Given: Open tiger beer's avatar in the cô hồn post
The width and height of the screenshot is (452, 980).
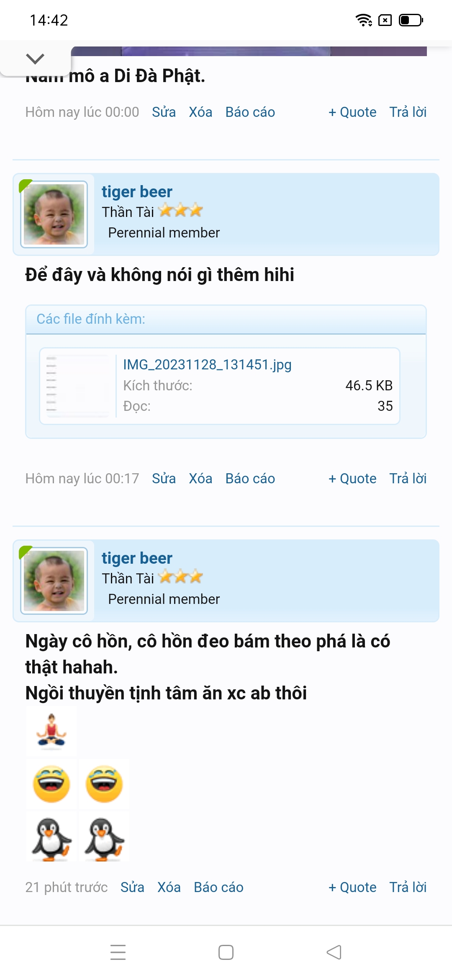Looking at the screenshot, I should click(x=54, y=581).
